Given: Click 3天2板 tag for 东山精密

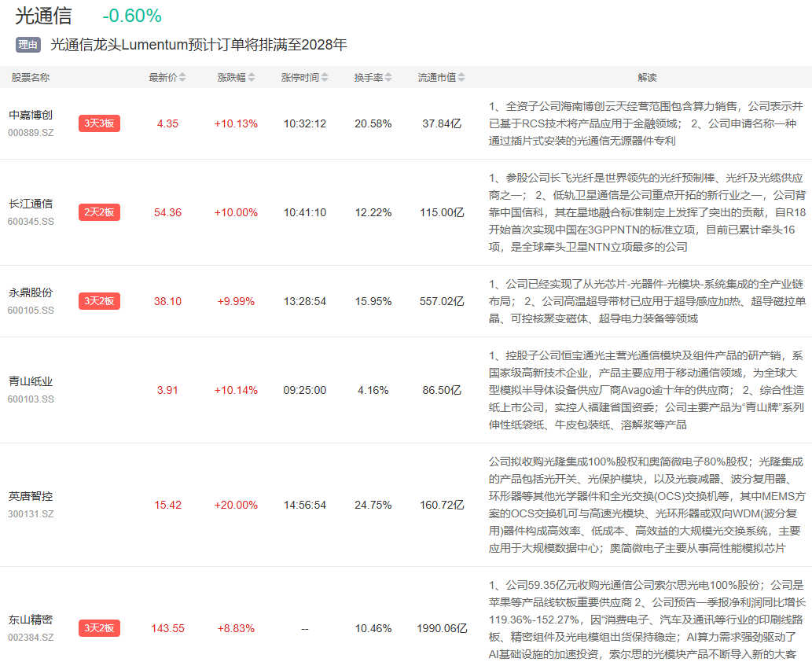Looking at the screenshot, I should pos(99,628).
